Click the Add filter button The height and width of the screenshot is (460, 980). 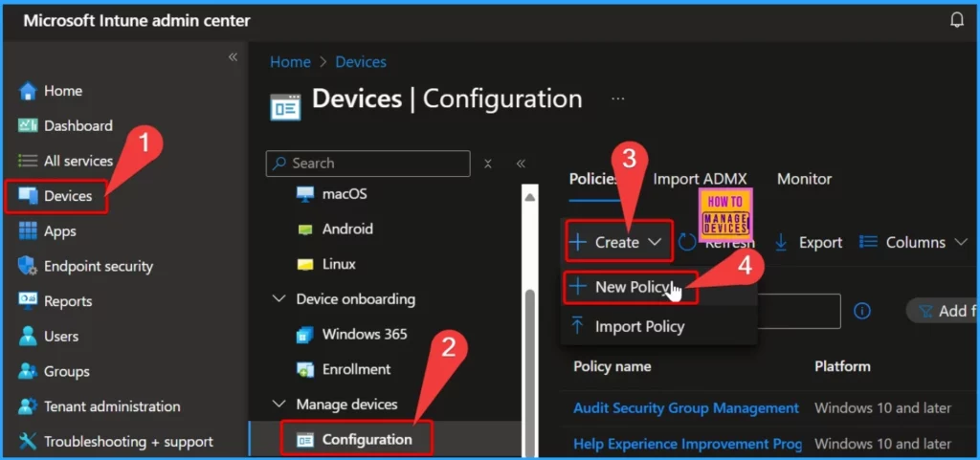pos(943,311)
